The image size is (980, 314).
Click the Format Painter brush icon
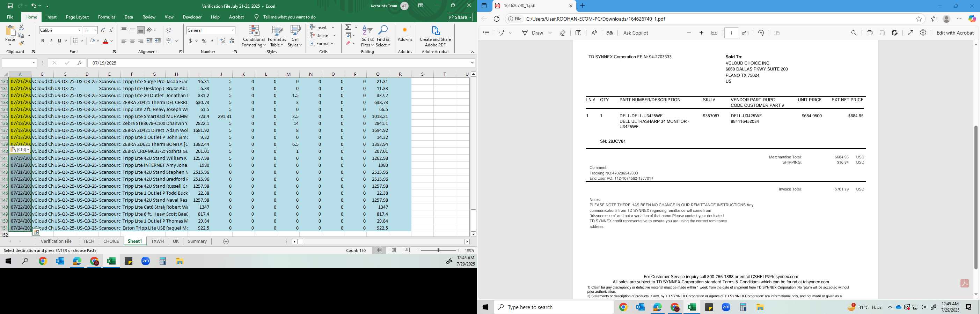pyautogui.click(x=21, y=43)
